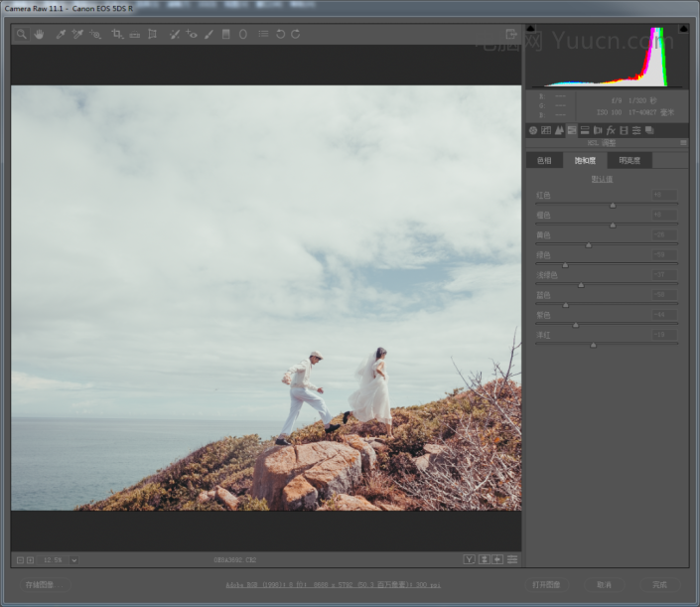Switch to the 色相 (Hue) tab

click(x=544, y=160)
